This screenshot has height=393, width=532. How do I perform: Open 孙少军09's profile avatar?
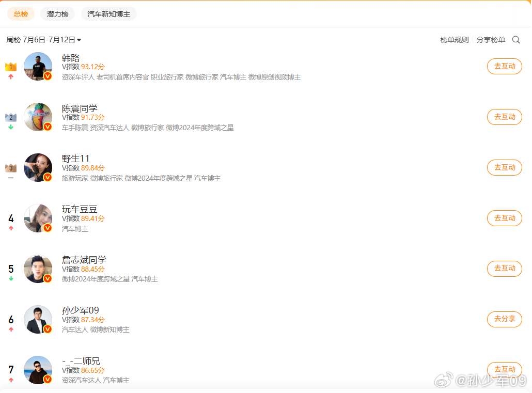pos(38,319)
